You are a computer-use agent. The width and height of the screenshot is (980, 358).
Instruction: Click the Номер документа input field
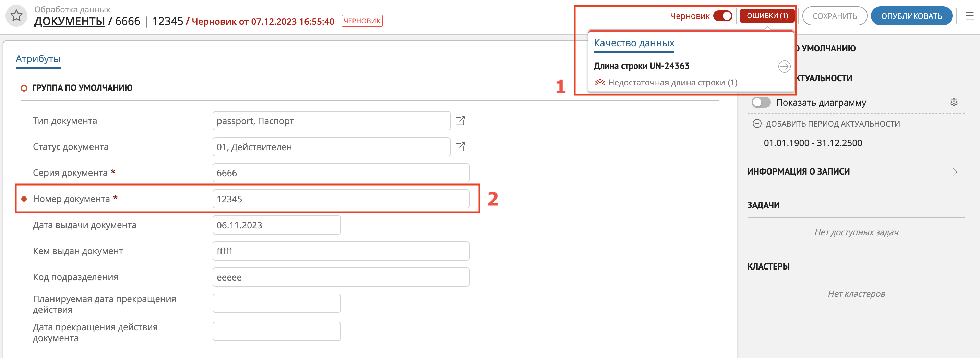pos(340,199)
